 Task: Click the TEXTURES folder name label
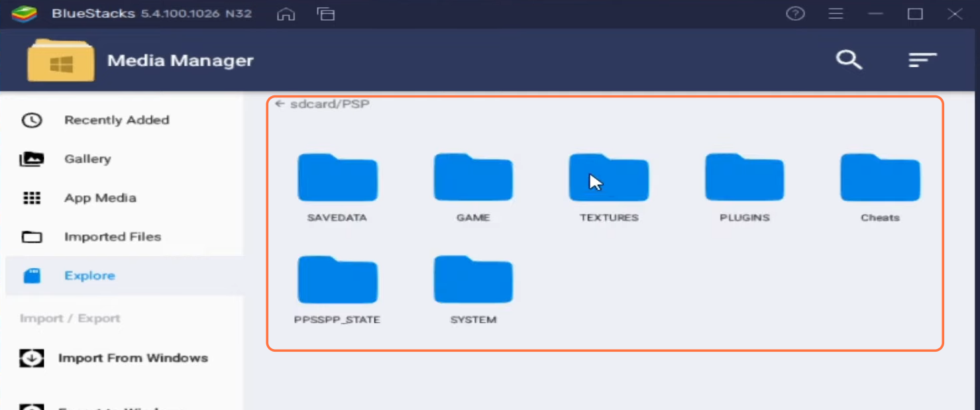(x=609, y=218)
